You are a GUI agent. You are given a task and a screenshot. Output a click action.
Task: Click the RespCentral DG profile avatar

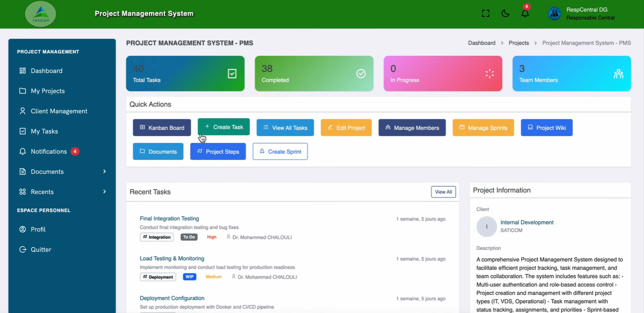point(554,14)
